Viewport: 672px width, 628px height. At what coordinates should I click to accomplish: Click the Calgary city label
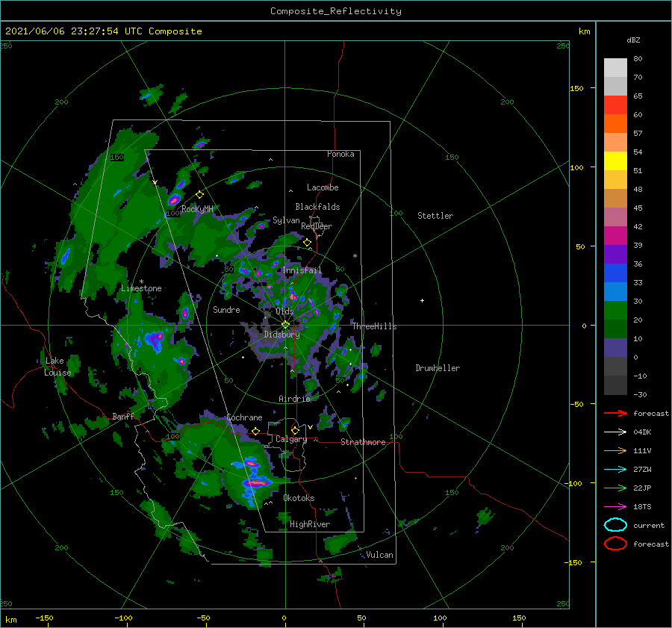tap(291, 439)
